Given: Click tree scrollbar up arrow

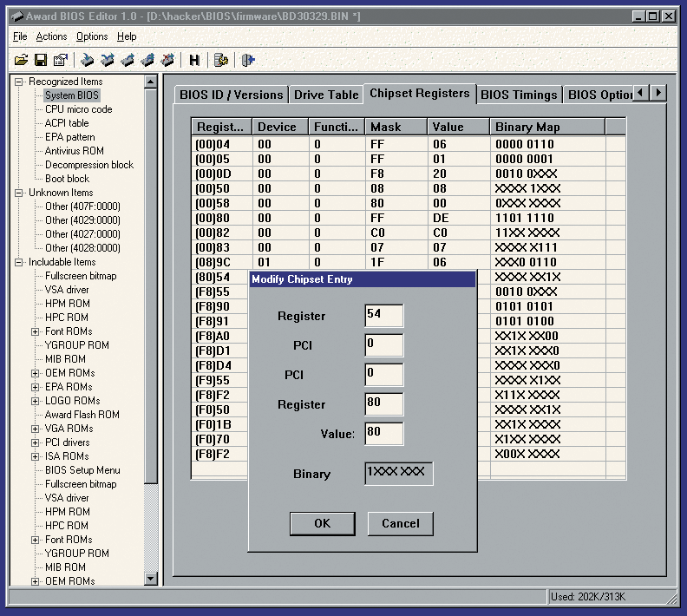Looking at the screenshot, I should point(151,82).
